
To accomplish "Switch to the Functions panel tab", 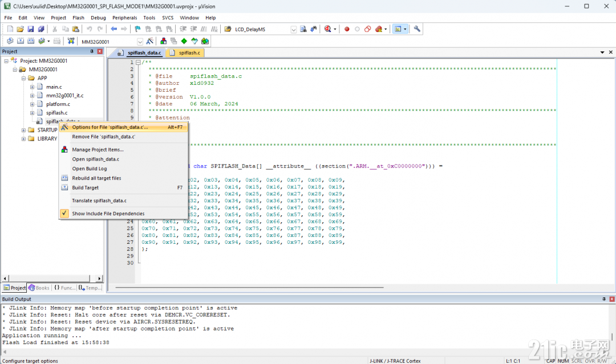I will point(64,288).
